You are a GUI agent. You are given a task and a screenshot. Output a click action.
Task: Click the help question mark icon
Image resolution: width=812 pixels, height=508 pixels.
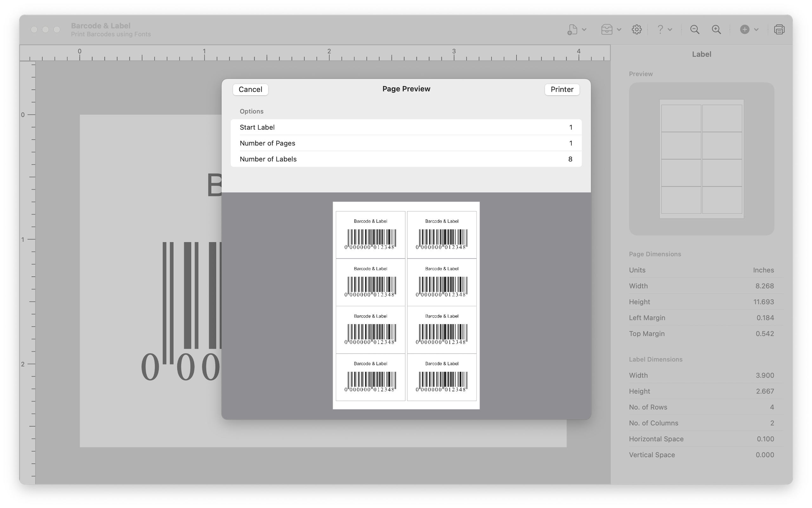[660, 30]
